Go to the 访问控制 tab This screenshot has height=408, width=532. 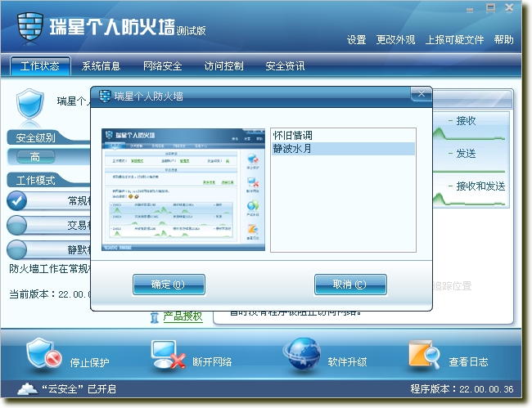point(224,65)
